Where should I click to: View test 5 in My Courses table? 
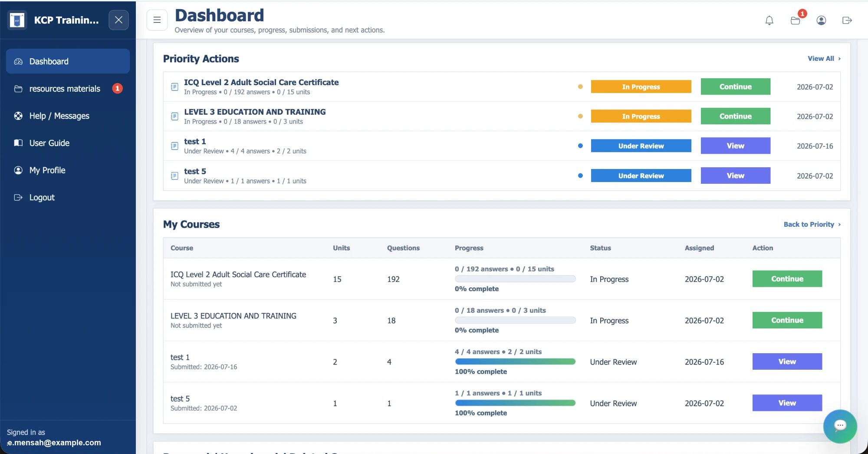(x=787, y=403)
